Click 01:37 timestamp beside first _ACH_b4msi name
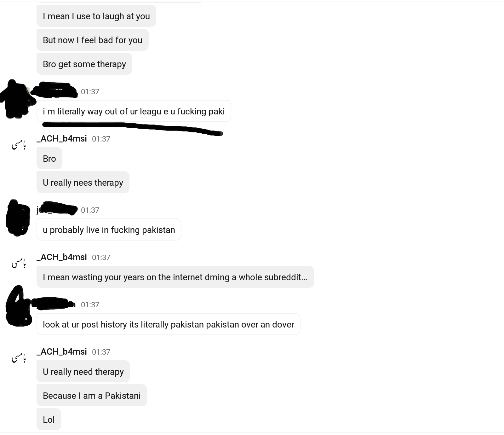Screen dimensions: 504x435 (101, 139)
